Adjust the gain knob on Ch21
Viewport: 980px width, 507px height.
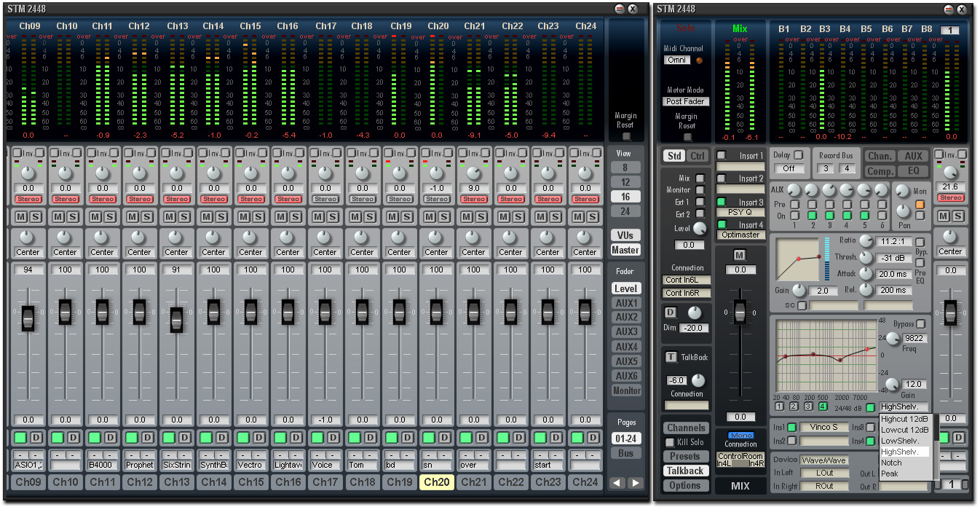pos(474,173)
